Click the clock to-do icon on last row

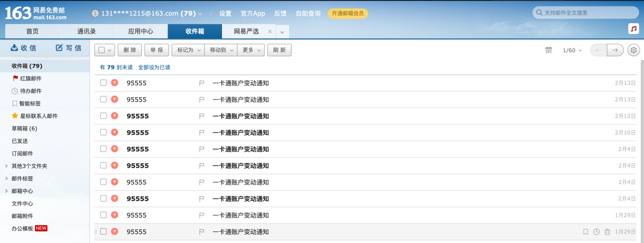point(596,232)
